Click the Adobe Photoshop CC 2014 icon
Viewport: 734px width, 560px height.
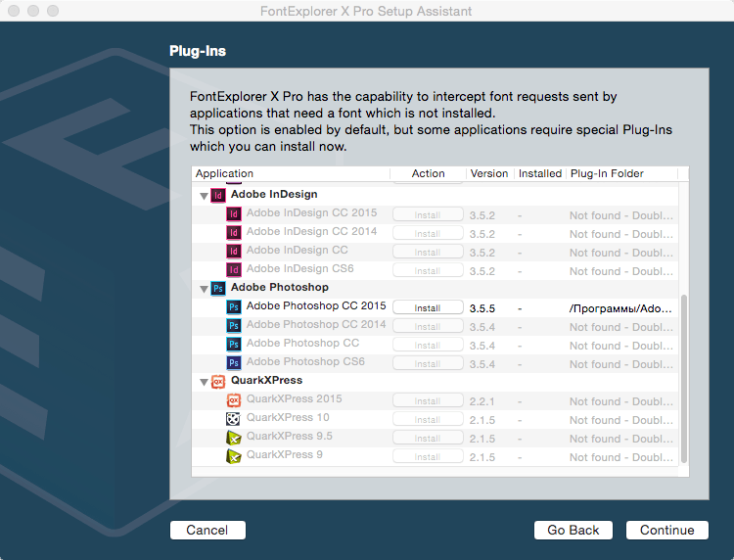coord(234,325)
